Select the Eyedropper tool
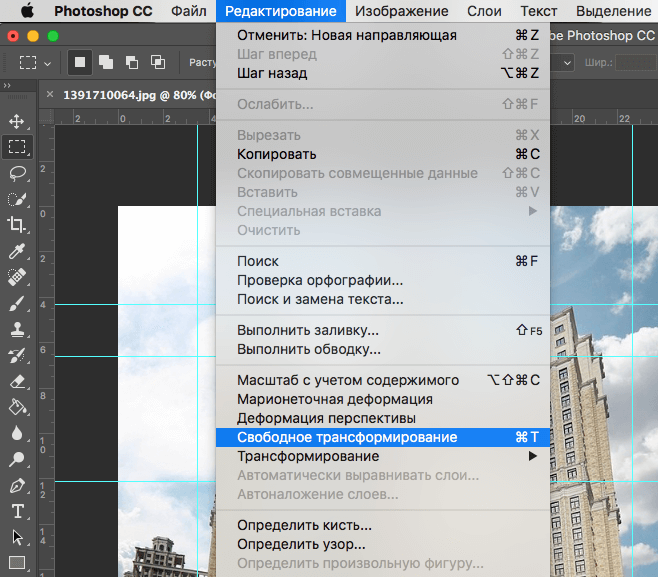This screenshot has height=577, width=658. click(17, 251)
